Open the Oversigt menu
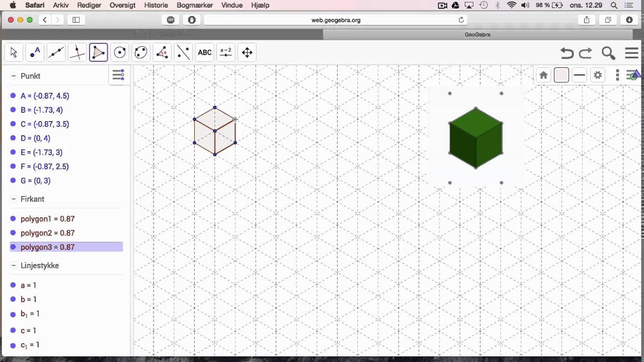 pos(122,5)
